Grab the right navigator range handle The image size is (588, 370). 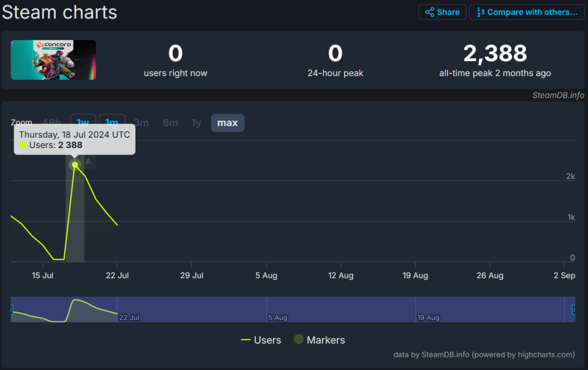click(x=573, y=310)
